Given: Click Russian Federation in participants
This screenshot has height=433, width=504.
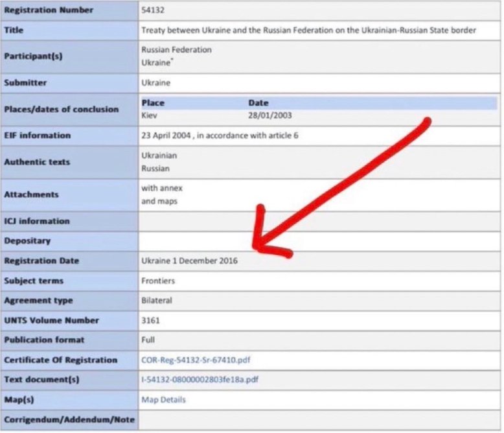Looking at the screenshot, I should [x=176, y=50].
